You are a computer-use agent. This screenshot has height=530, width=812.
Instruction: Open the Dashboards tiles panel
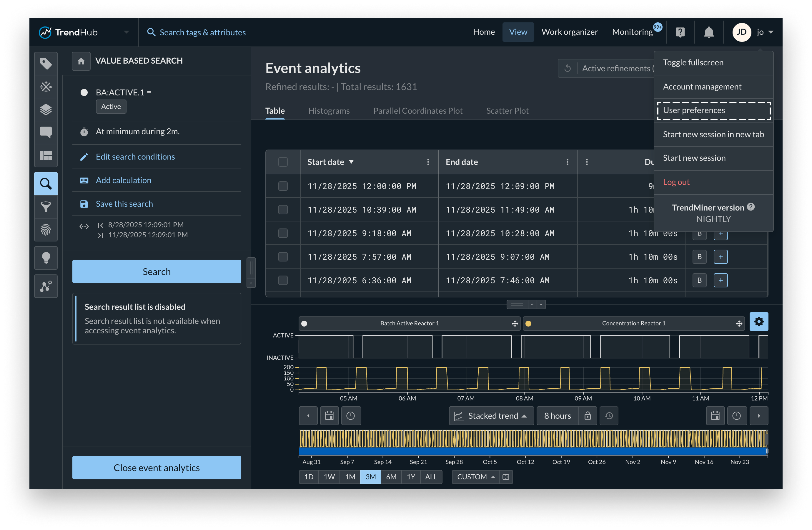(x=46, y=156)
